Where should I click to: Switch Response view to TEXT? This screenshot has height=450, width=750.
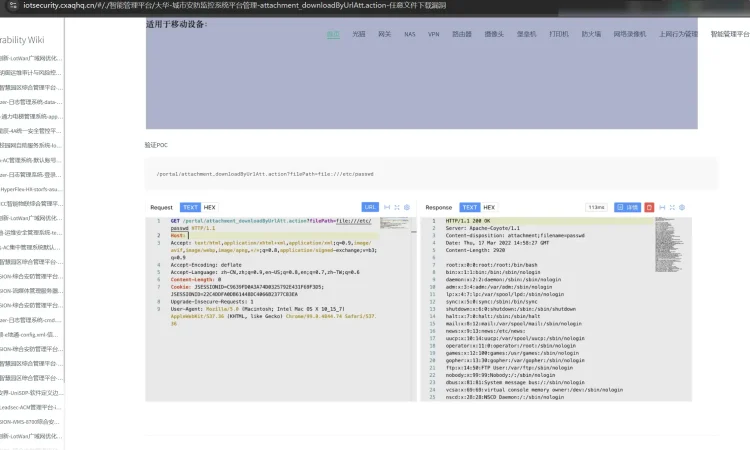tap(470, 207)
